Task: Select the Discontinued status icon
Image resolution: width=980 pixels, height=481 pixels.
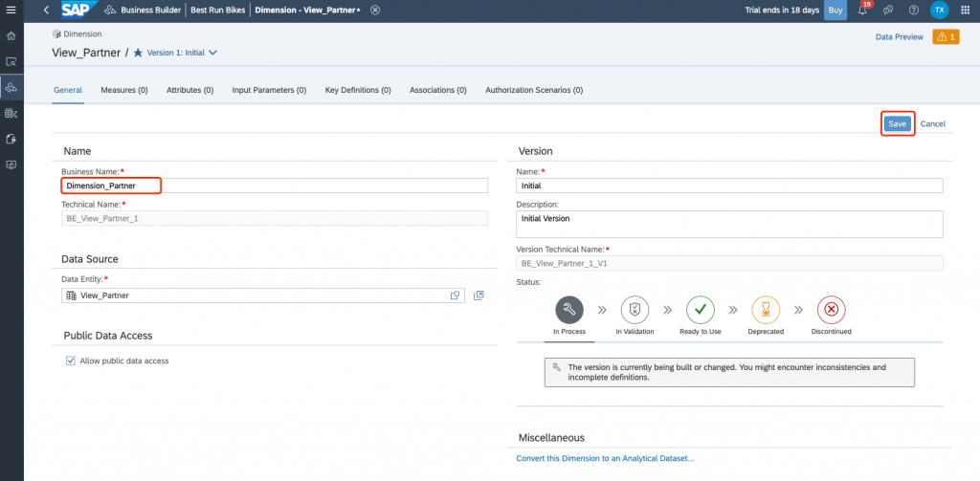Action: click(x=832, y=309)
